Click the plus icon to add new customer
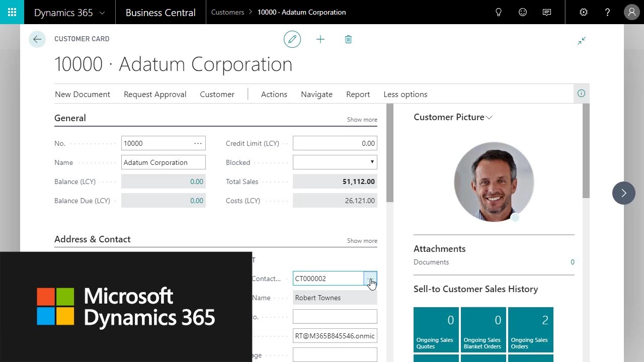This screenshot has width=644, height=362. tap(320, 39)
